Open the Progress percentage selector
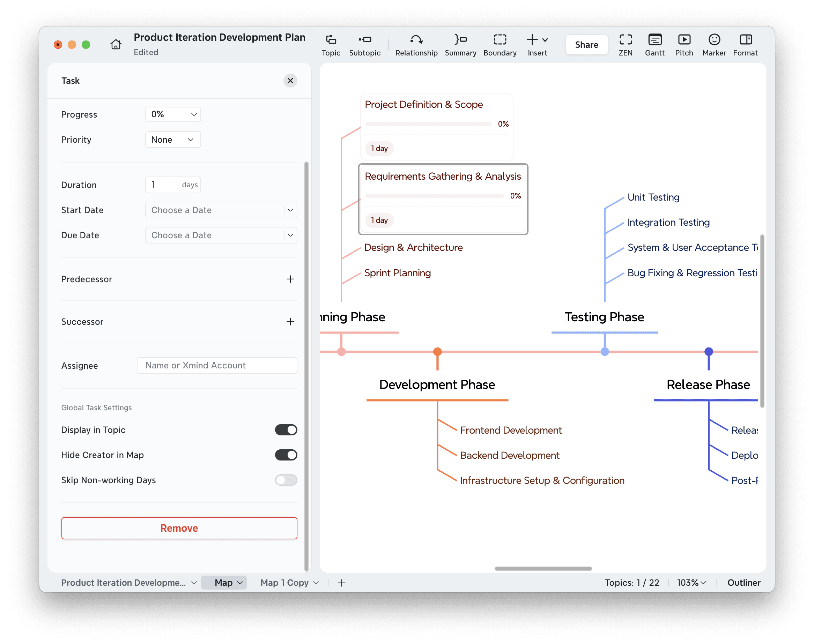Viewport: 814px width, 644px height. click(x=172, y=114)
